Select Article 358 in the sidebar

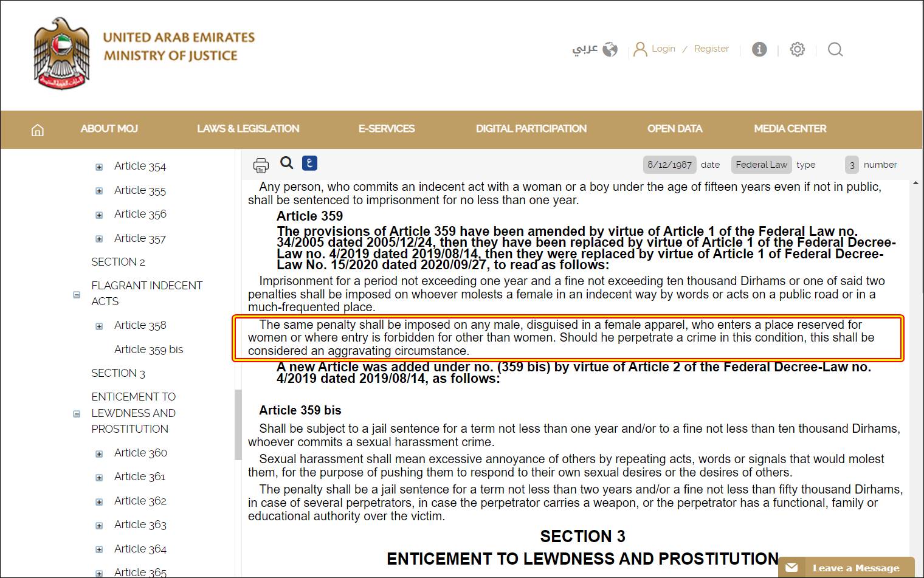[140, 325]
